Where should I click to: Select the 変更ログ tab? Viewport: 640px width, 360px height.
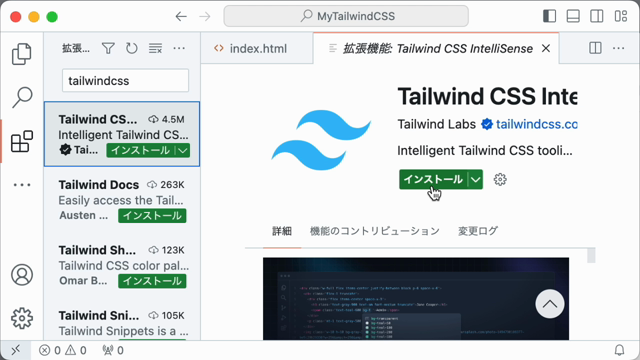pyautogui.click(x=478, y=231)
